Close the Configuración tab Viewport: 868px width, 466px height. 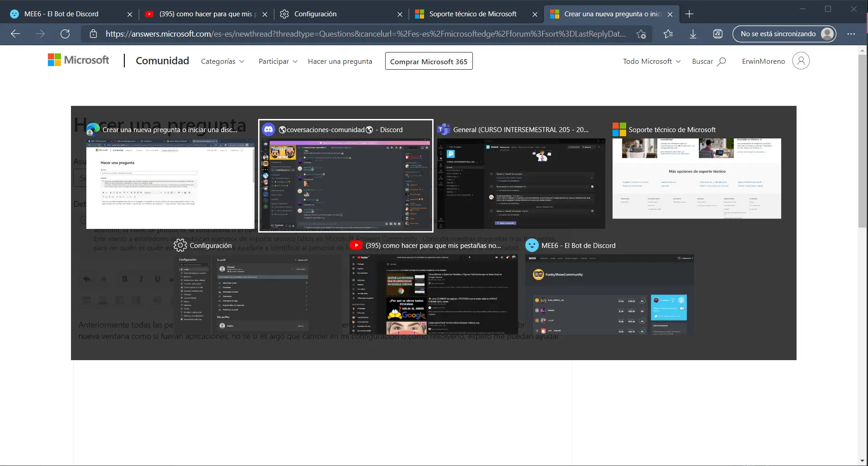tap(400, 14)
